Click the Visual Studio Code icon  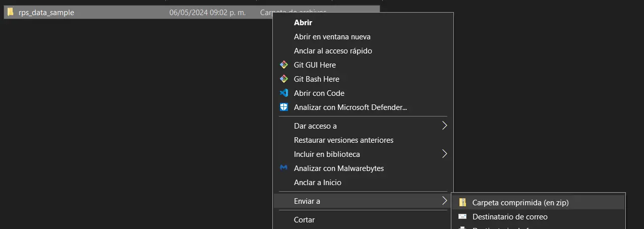pos(283,93)
